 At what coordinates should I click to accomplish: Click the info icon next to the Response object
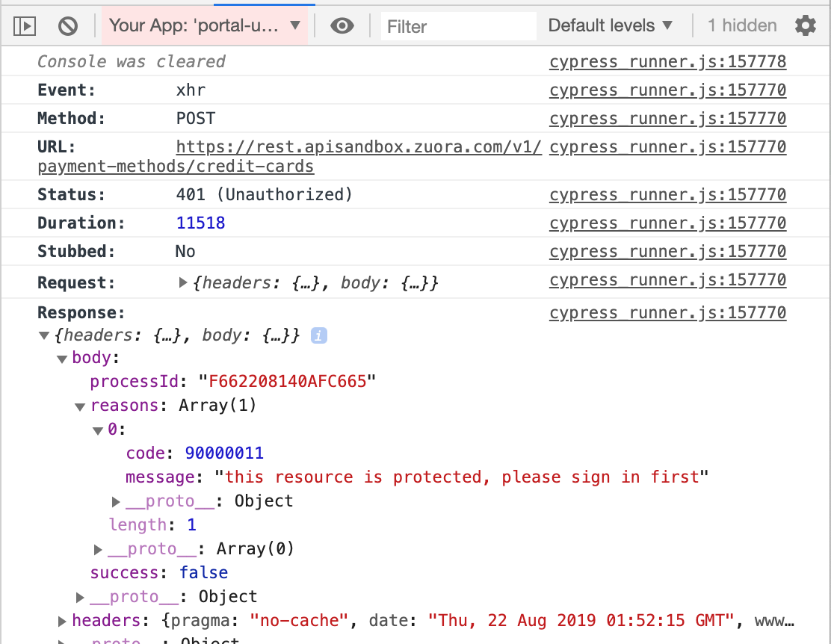pyautogui.click(x=319, y=335)
